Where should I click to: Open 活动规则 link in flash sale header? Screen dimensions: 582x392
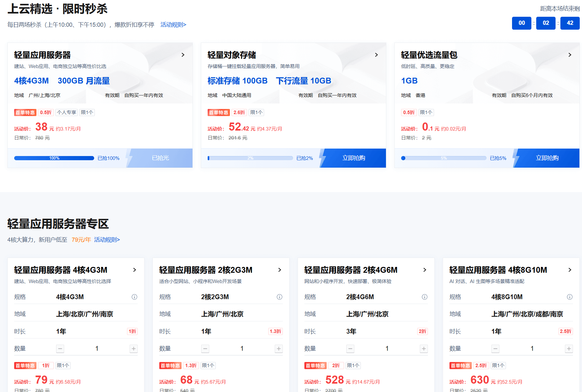[173, 25]
